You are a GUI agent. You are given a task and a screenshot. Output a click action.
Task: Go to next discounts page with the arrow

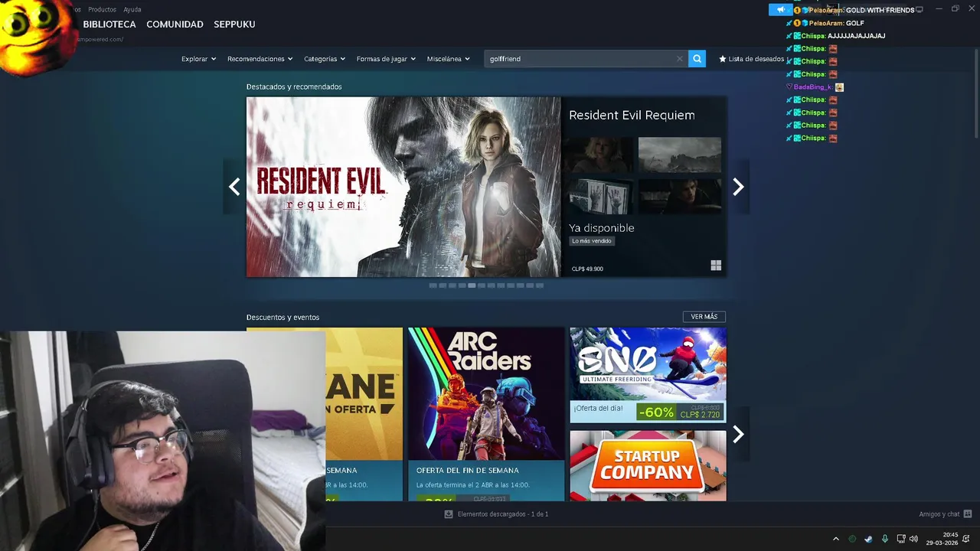(738, 434)
